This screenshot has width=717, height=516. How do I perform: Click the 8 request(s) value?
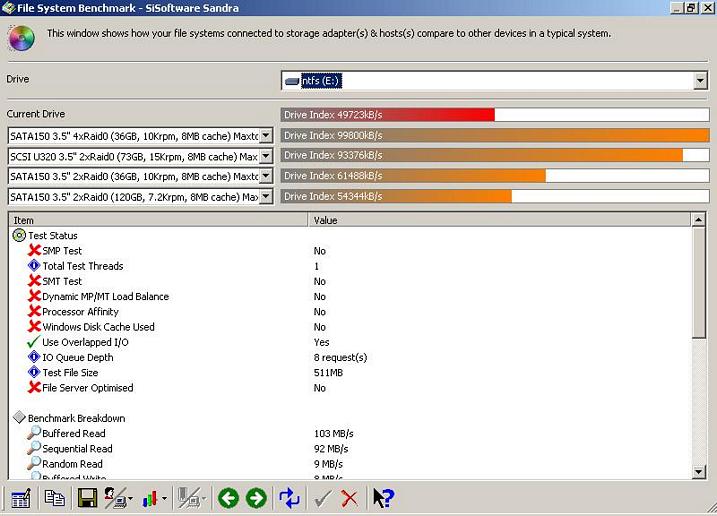click(x=340, y=357)
